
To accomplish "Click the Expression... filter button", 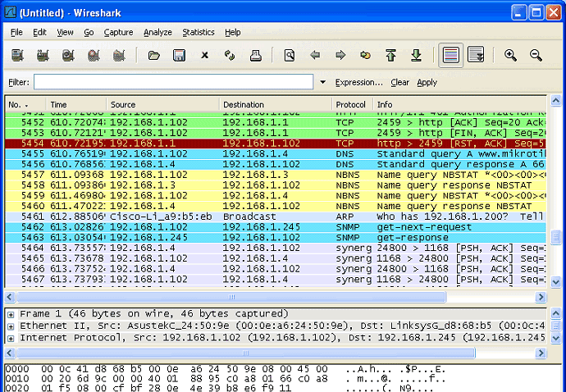I will pyautogui.click(x=358, y=82).
